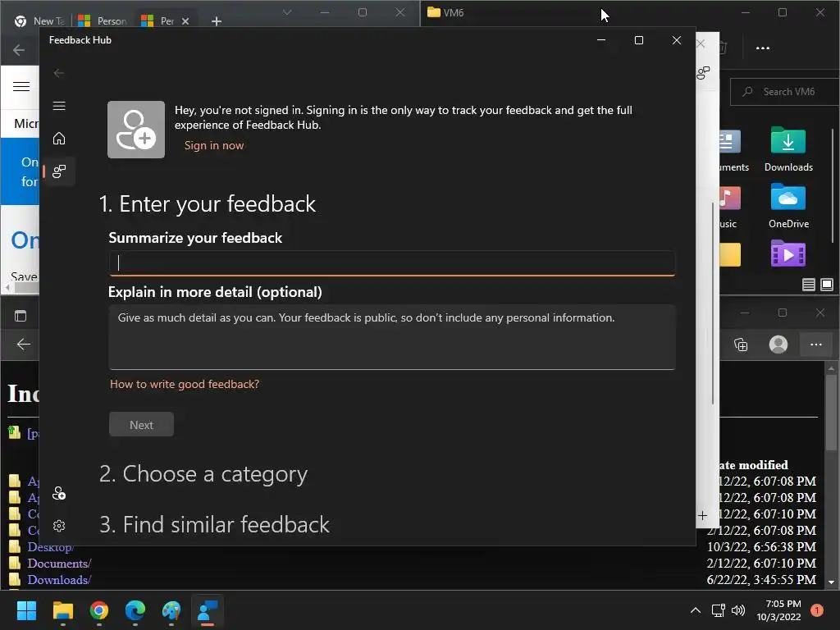Select the Feedback section in the sidebar

[x=59, y=171]
